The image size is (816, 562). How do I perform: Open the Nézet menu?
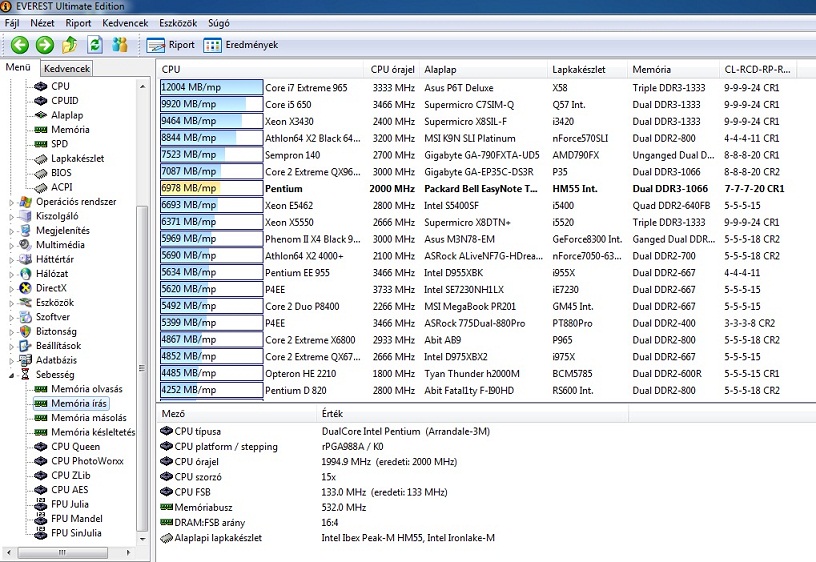tap(42, 23)
